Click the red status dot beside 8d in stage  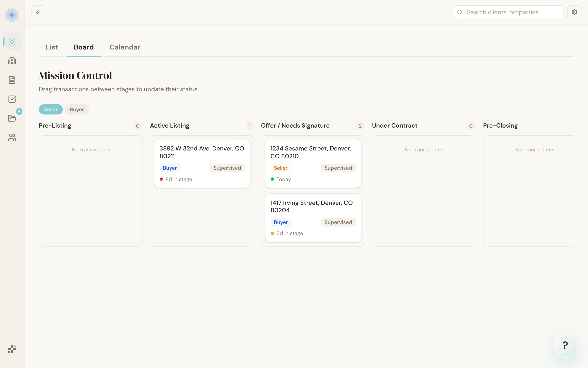[161, 179]
